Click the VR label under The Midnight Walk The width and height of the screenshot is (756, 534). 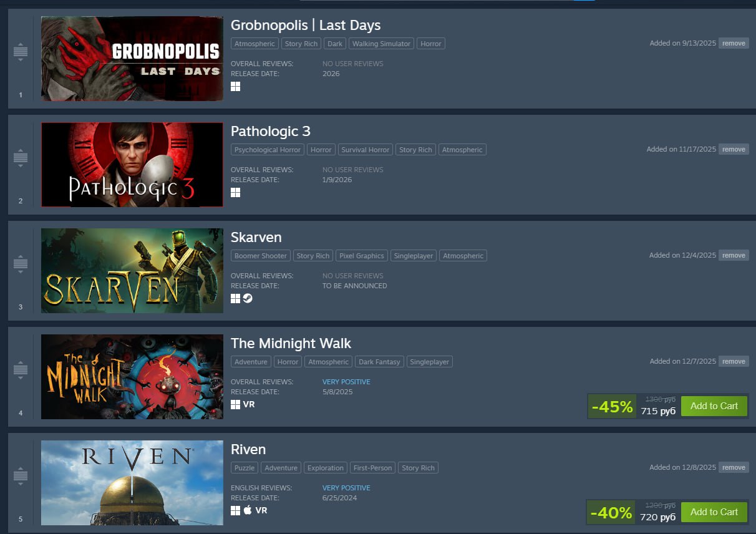tap(249, 404)
